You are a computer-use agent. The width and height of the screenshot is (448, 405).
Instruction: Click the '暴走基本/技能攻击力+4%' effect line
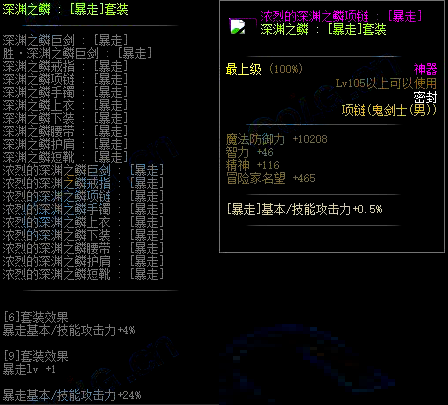[69, 330]
